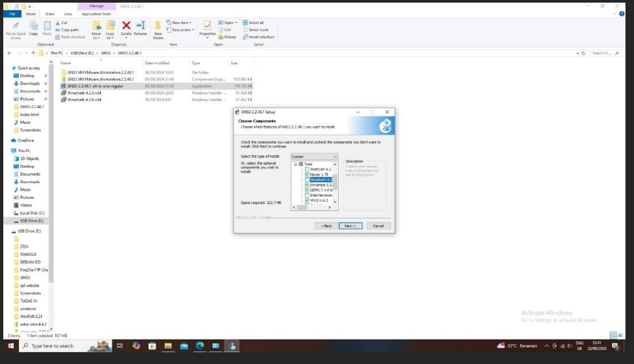Open the Custom install type dropdown
Screen dimensions: 634x364
point(314,156)
